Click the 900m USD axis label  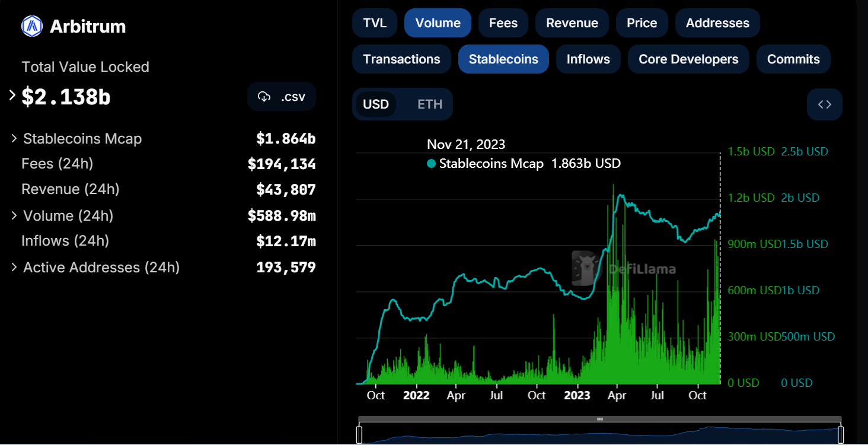pos(754,244)
